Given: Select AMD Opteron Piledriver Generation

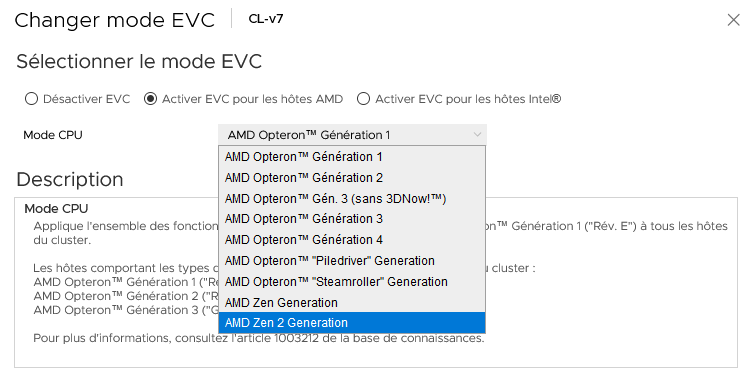Looking at the screenshot, I should coord(352,261).
